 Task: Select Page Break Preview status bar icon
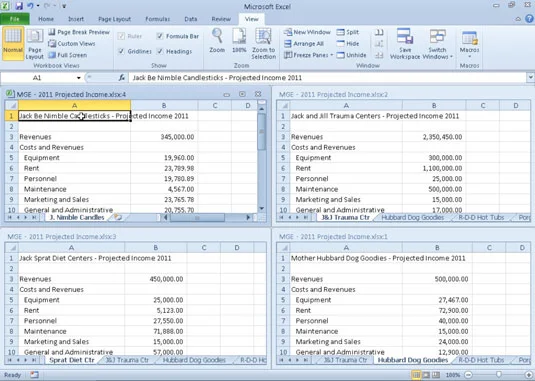tap(436, 375)
